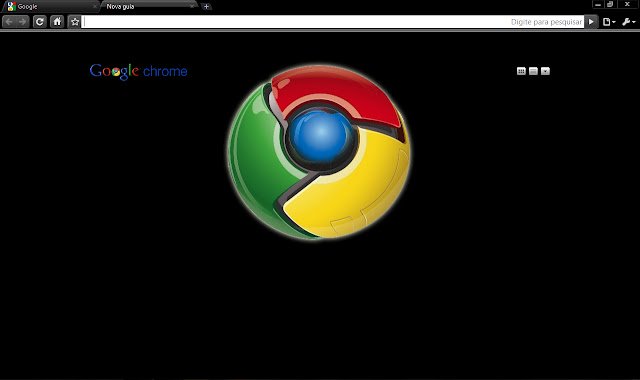Go back using the back arrow
This screenshot has height=380, width=640.
(x=9, y=22)
